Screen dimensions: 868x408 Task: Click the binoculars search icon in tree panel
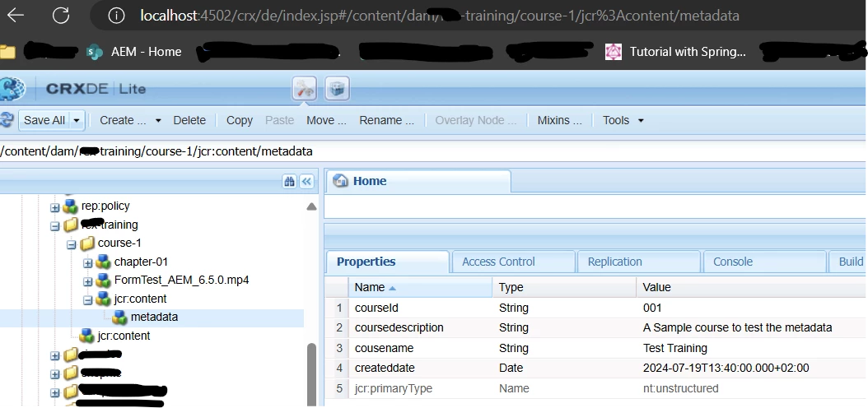click(289, 181)
